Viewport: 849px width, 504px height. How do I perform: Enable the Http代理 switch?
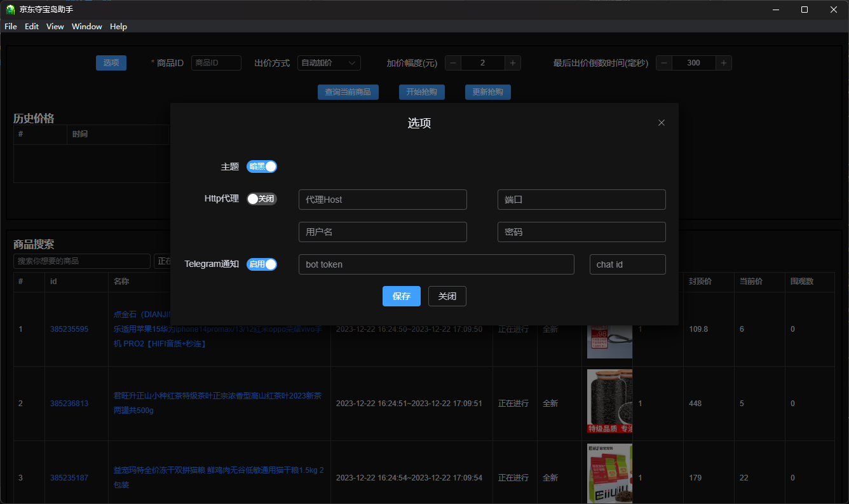coord(262,199)
